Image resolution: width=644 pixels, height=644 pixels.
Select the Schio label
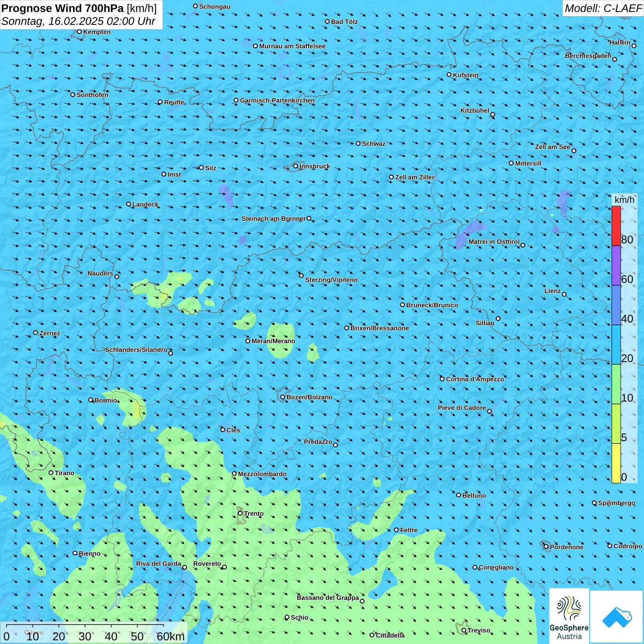pos(299,617)
